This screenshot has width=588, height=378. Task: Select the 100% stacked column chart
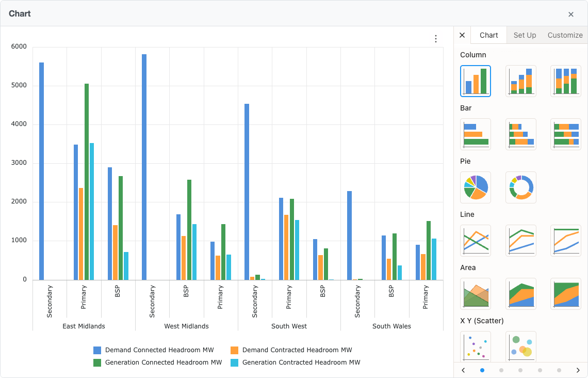566,81
